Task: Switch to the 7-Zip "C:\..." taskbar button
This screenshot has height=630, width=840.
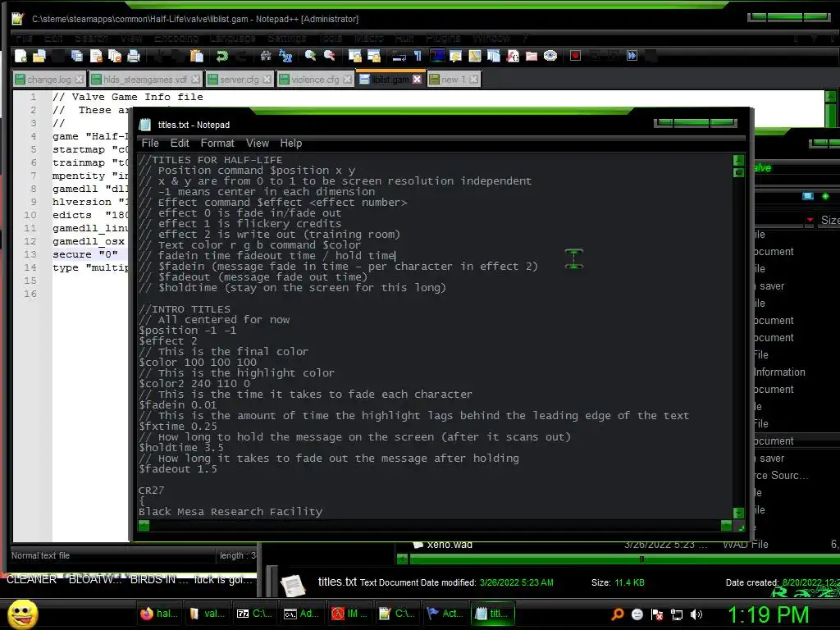Action: pyautogui.click(x=254, y=614)
